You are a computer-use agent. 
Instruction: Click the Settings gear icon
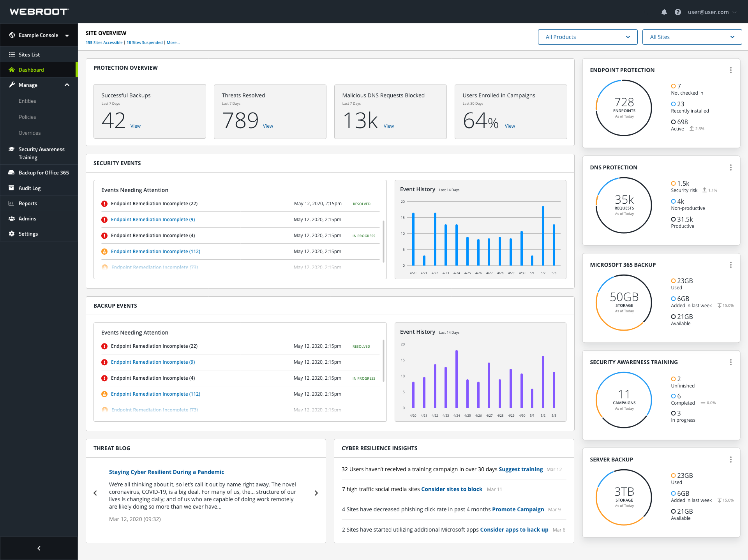[12, 234]
